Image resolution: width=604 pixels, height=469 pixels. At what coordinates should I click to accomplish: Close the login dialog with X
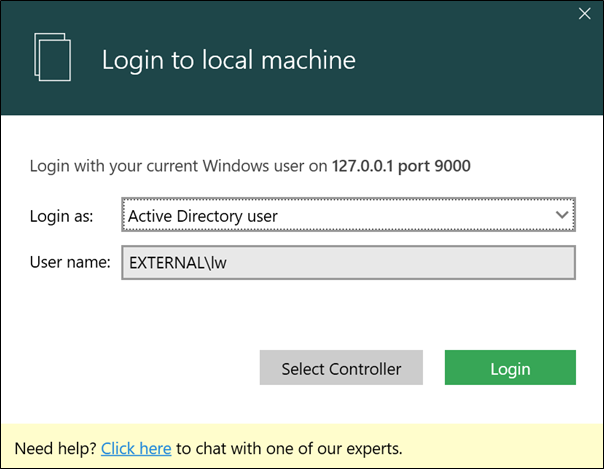584,14
